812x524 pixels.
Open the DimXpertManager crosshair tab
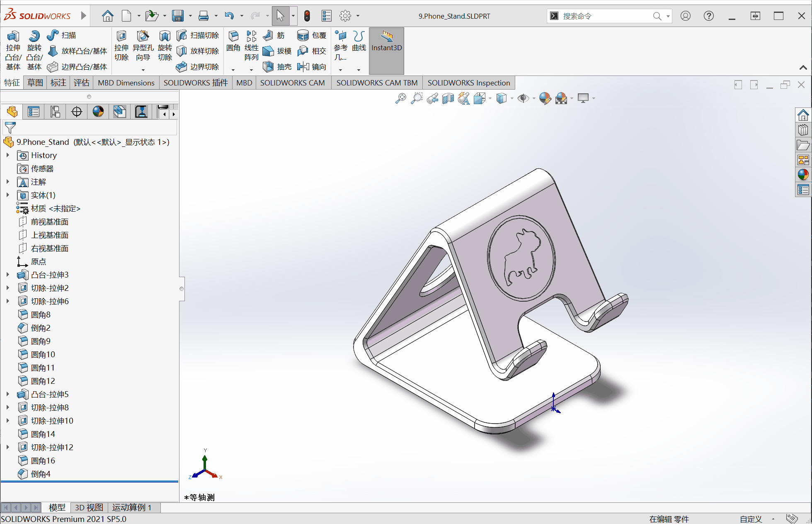pos(77,112)
